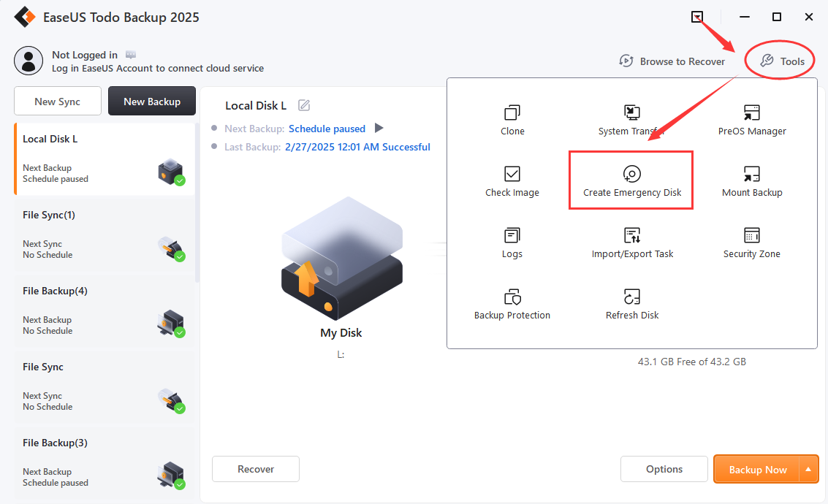Click the File Backup(3) task icon
This screenshot has width=828, height=504.
(x=171, y=476)
